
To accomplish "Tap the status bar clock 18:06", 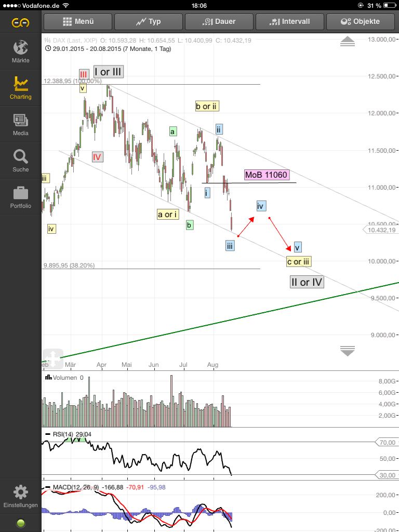I will click(x=199, y=6).
